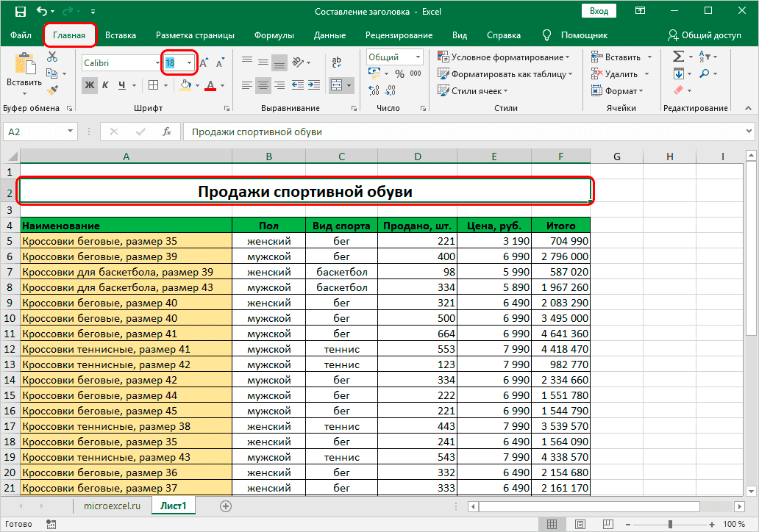Click the Format Painter brush icon
The image size is (759, 532).
(x=52, y=90)
